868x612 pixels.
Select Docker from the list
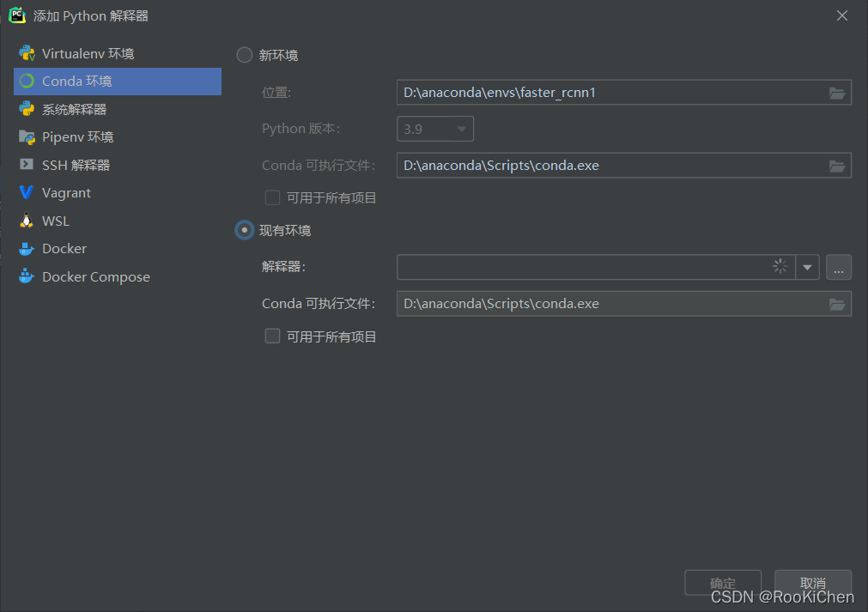click(118, 248)
